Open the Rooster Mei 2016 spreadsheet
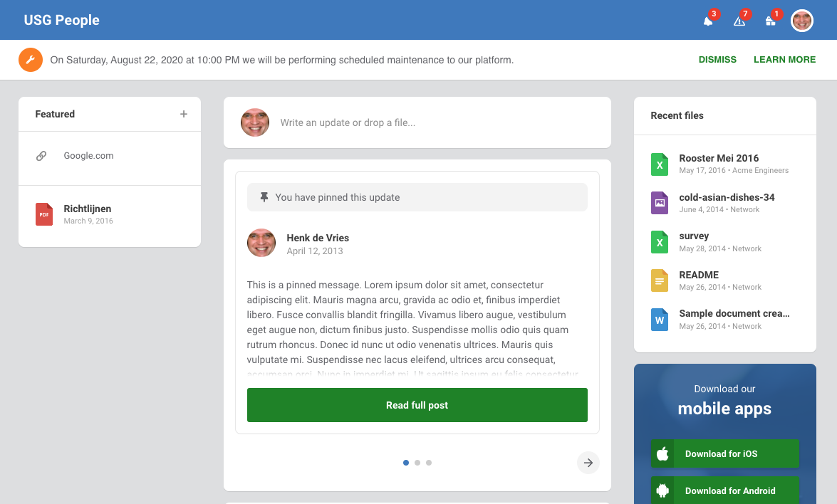This screenshot has width=837, height=504. click(x=718, y=158)
